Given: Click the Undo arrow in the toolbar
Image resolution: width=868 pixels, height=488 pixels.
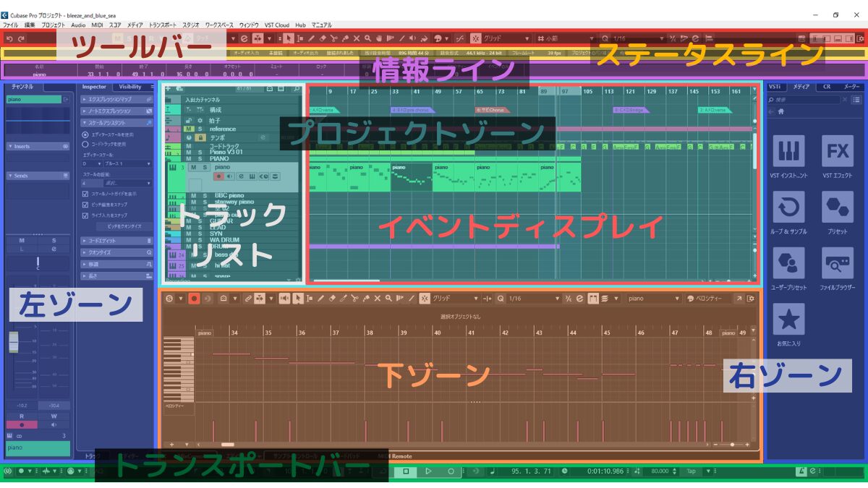Looking at the screenshot, I should [8, 38].
